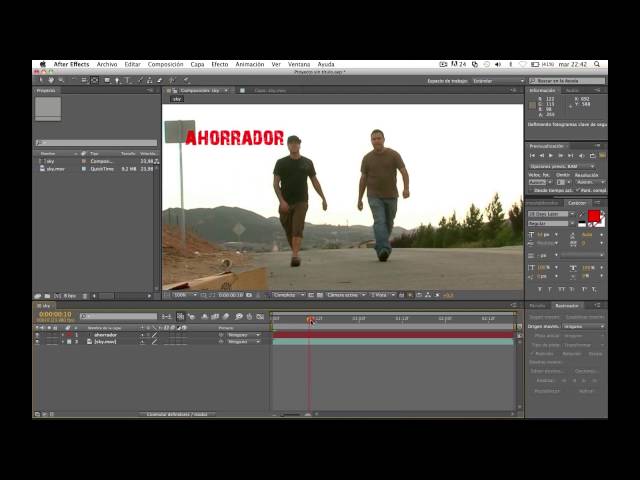Viewport: 640px width, 480px height.
Task: Select the Selection arrow tool
Action: 41,80
